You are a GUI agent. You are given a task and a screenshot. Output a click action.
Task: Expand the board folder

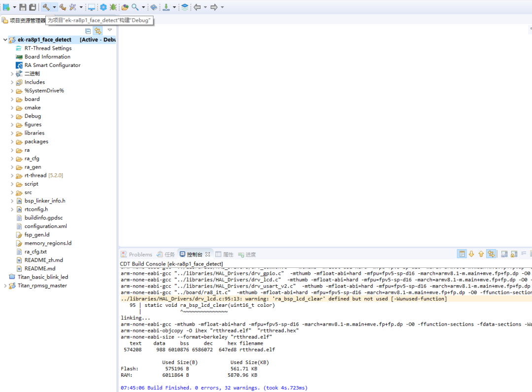(12, 99)
